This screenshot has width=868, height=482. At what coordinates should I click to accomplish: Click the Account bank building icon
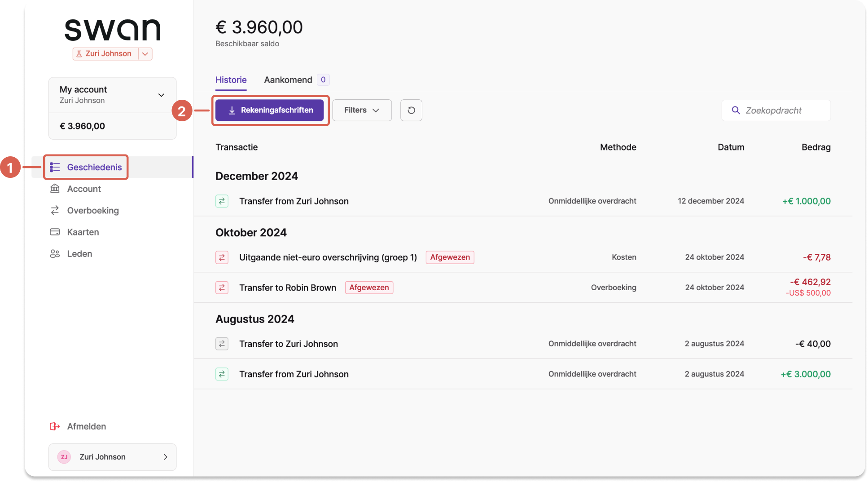coord(55,189)
